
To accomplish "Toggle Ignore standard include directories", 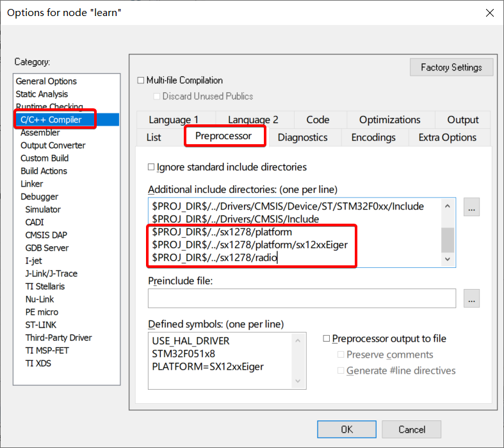I will (x=152, y=167).
